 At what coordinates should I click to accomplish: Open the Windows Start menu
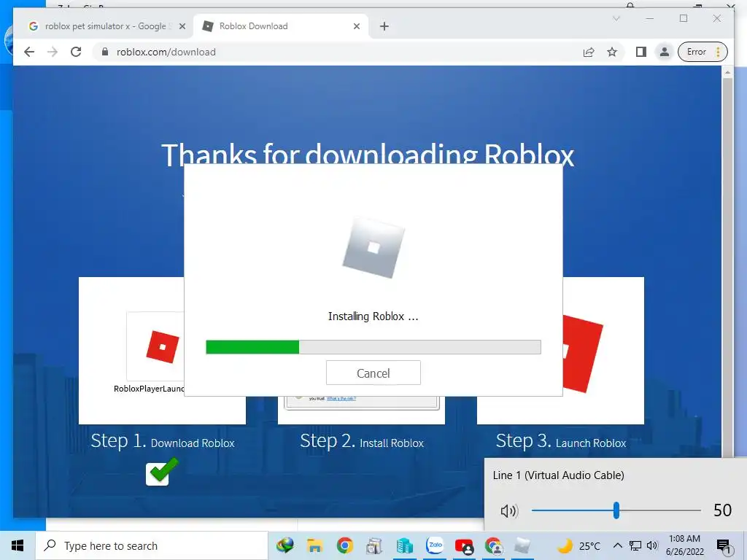click(18, 545)
